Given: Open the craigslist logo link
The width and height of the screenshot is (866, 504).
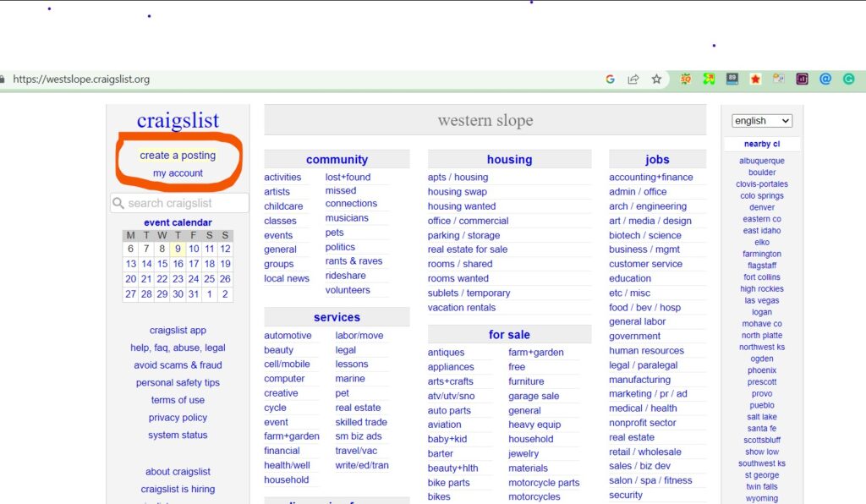Looking at the screenshot, I should click(x=178, y=120).
